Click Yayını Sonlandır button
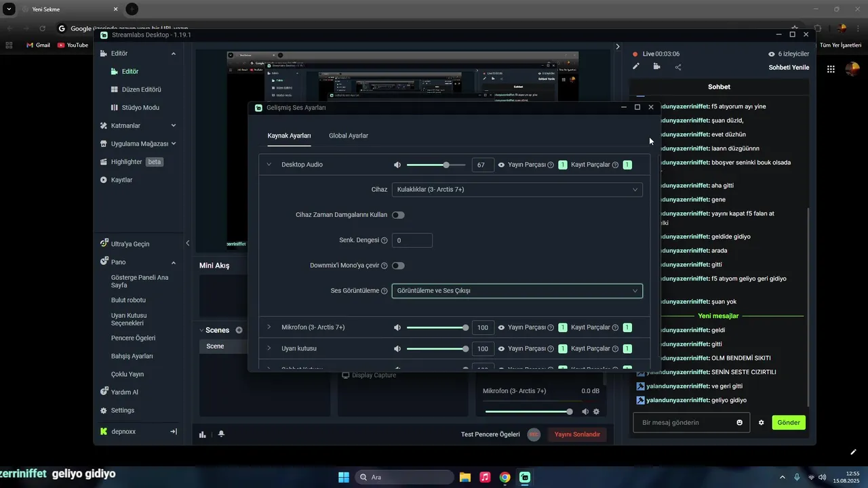 577,434
